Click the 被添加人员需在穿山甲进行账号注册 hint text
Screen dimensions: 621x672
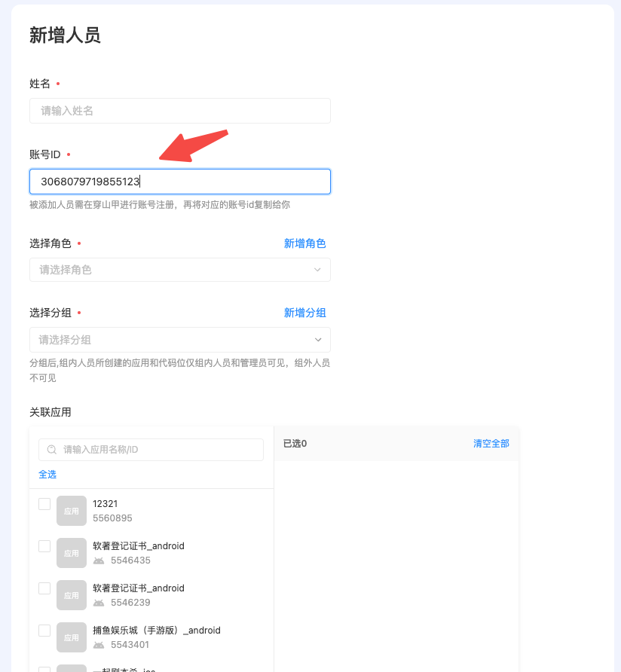[x=160, y=205]
